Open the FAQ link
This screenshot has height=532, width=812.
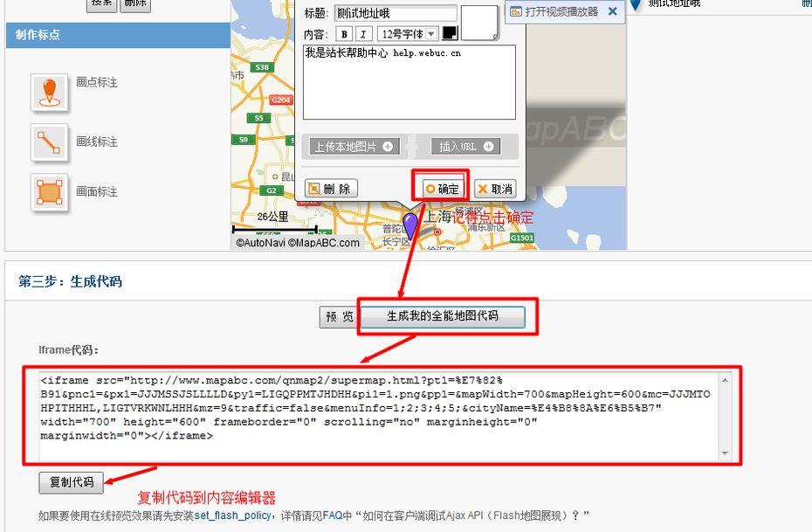pyautogui.click(x=332, y=515)
